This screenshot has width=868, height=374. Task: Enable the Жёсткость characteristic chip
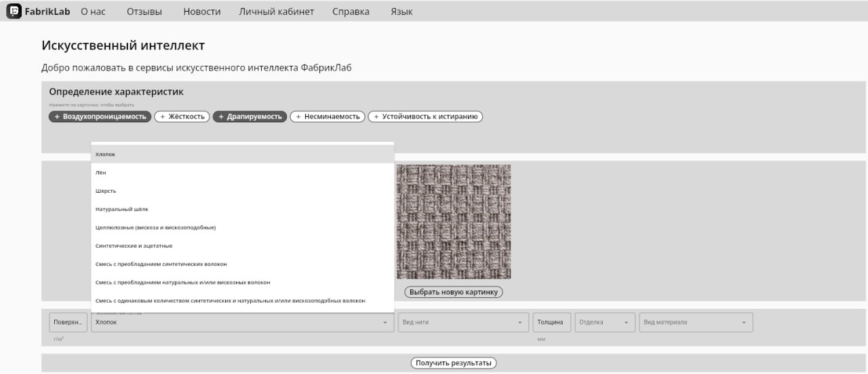[x=181, y=117]
